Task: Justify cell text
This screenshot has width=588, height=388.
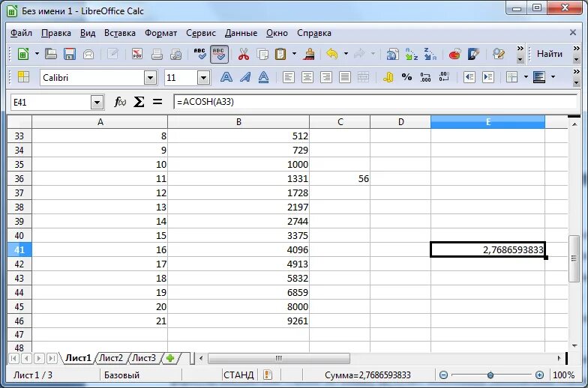Action: pos(345,77)
